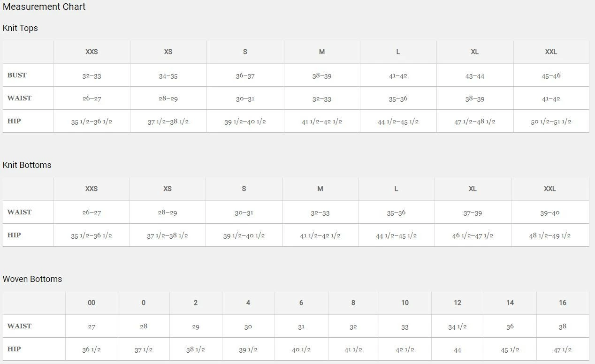Screen dimensions: 595x364
Task: Click the 44 hip cell in Woven Bottoms
Action: [x=457, y=350]
